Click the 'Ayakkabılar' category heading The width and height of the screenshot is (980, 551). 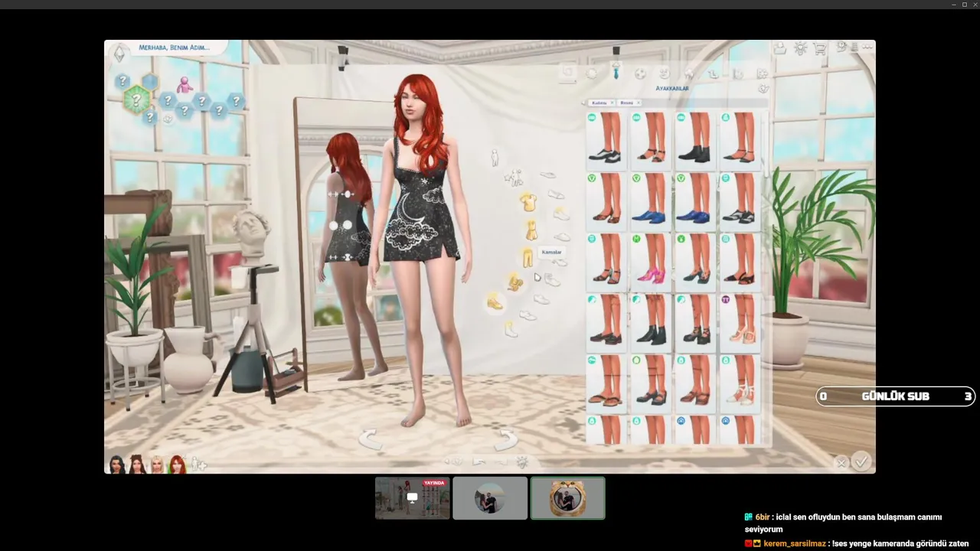click(x=672, y=89)
